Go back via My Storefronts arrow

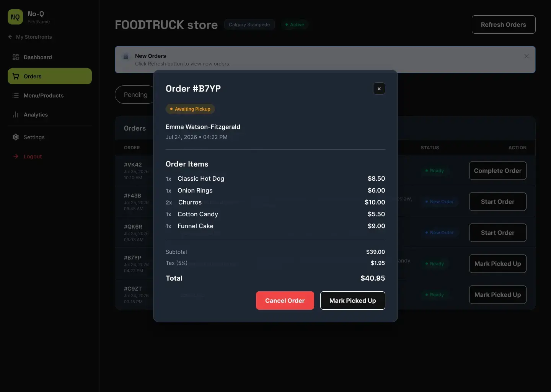[10, 37]
